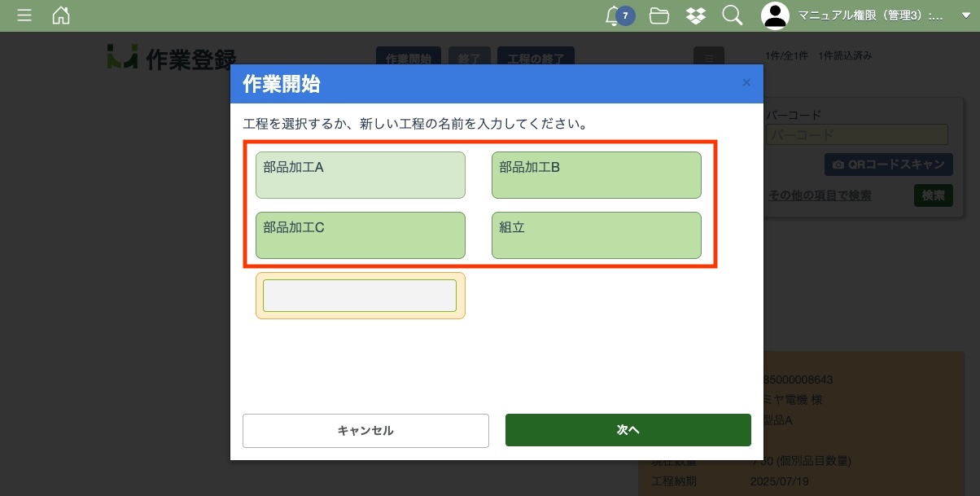Image resolution: width=980 pixels, height=496 pixels.
Task: Close the 作業開始 dialog with ×
Action: click(x=746, y=82)
